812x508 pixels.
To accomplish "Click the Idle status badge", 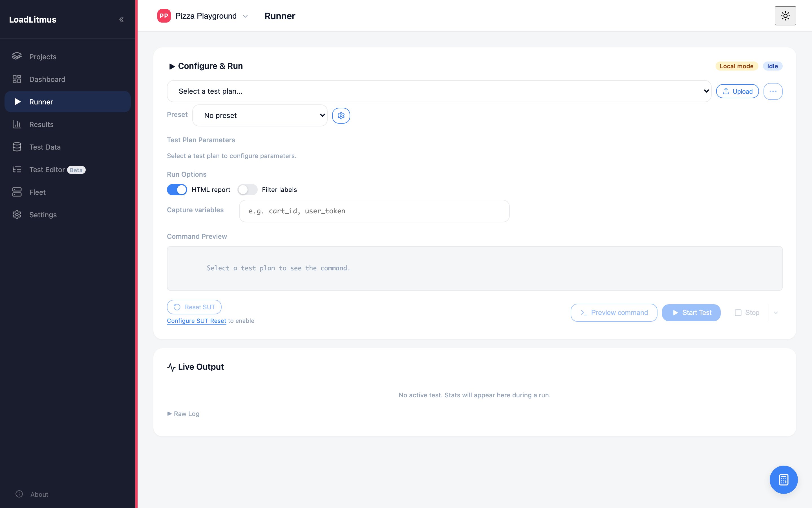I will coord(773,66).
